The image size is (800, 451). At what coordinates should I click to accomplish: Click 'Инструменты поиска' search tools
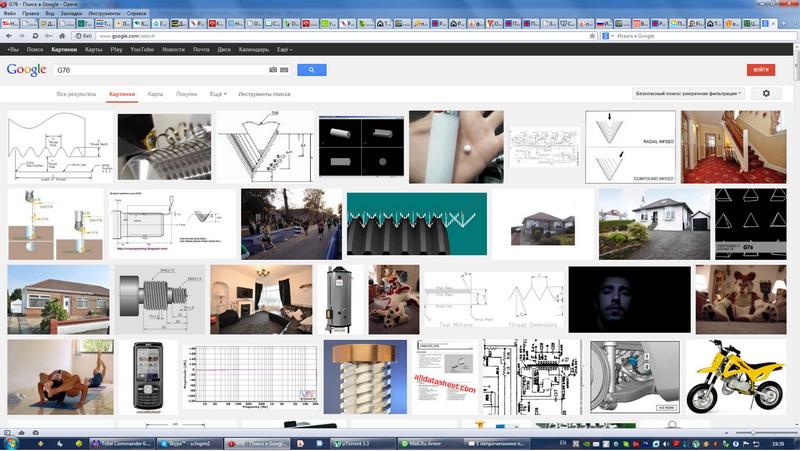click(x=265, y=94)
